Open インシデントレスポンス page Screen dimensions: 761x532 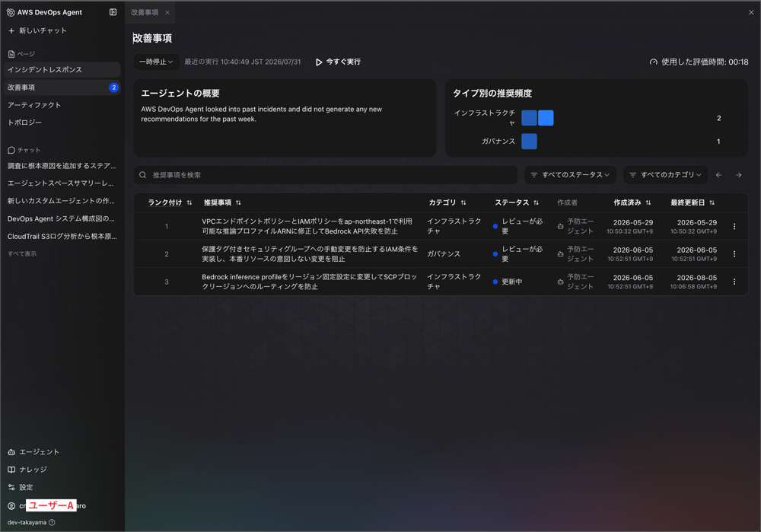tap(62, 69)
